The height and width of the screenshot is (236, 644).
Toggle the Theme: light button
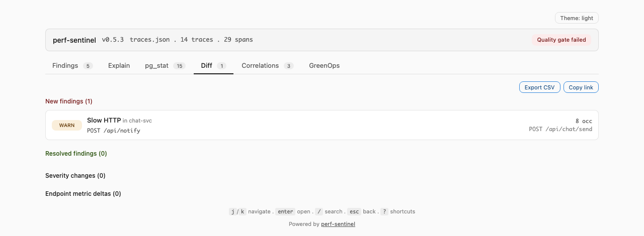coord(577,18)
